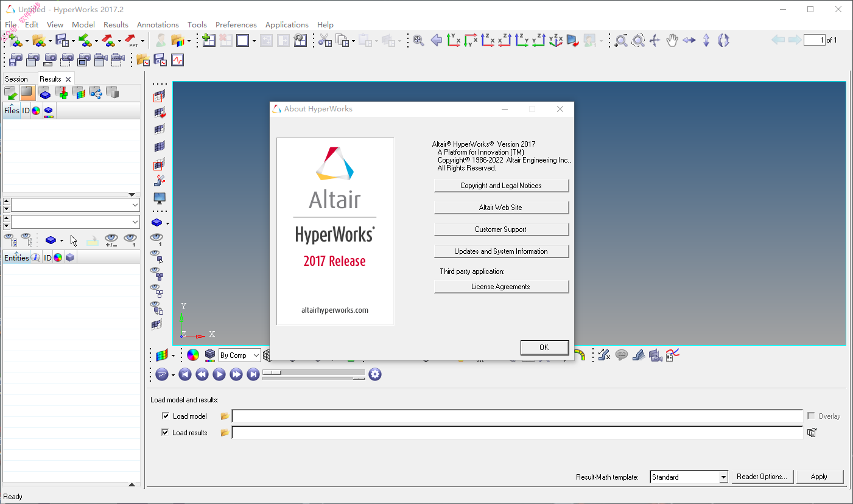The height and width of the screenshot is (504, 853).
Task: Select the pan hand tool icon
Action: (x=672, y=41)
